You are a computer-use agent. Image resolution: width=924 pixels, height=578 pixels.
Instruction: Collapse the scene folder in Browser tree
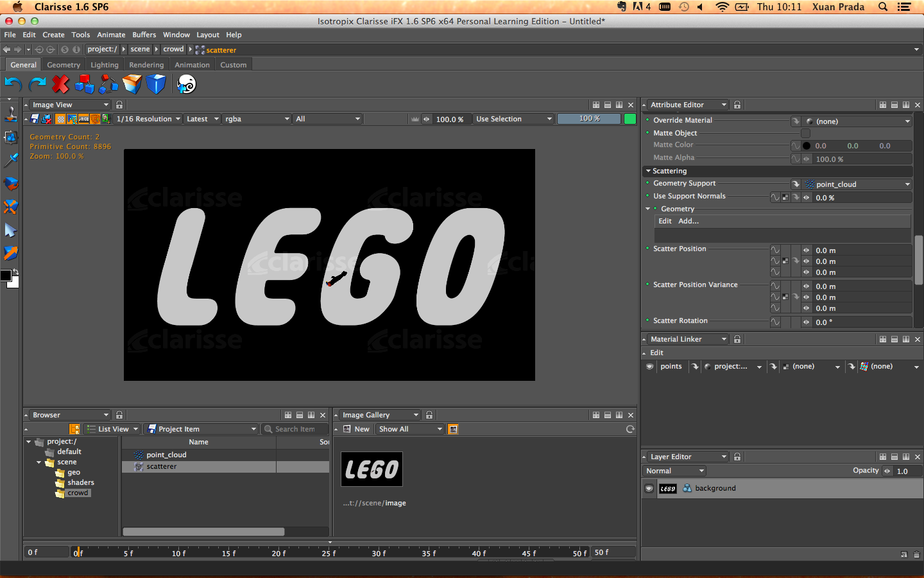click(38, 462)
